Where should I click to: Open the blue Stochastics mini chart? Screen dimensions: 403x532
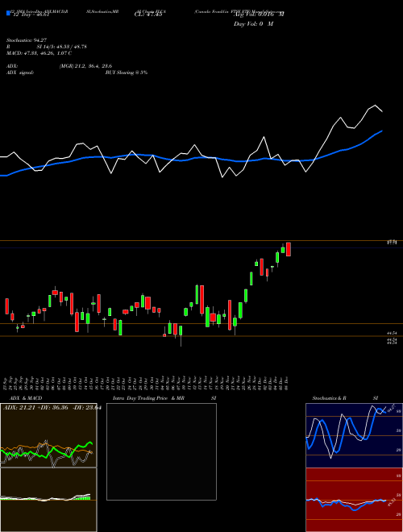pos(354,435)
